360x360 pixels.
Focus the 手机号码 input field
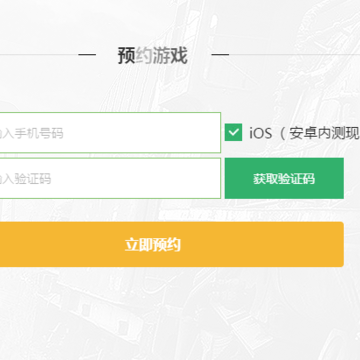click(x=110, y=133)
